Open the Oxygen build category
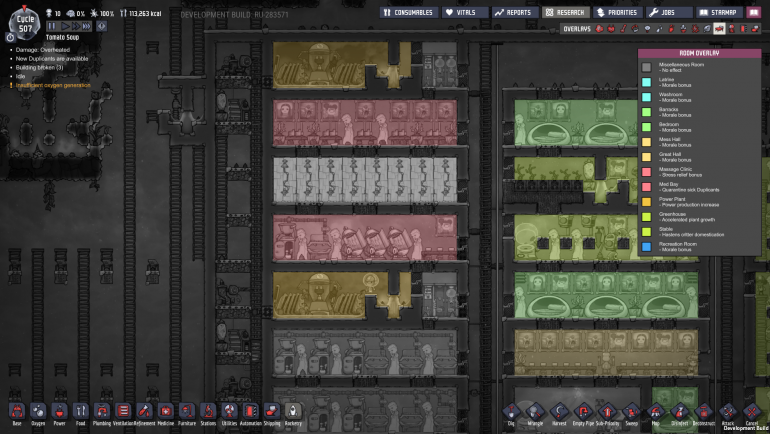 tap(38, 411)
